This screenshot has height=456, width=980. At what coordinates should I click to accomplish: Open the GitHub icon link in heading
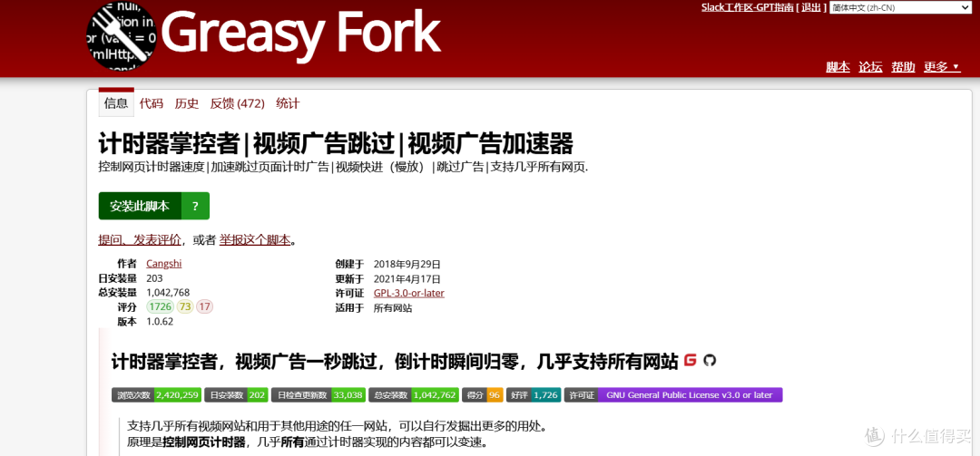(x=709, y=361)
